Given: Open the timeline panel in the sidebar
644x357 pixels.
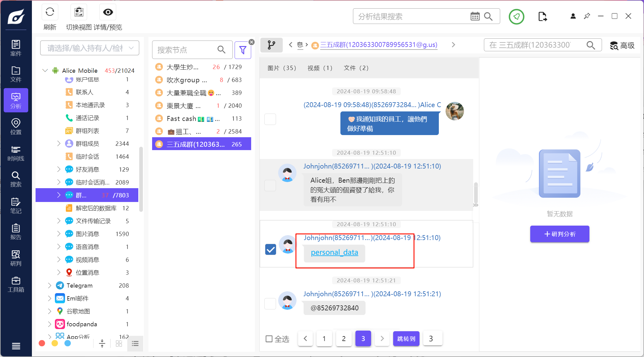Looking at the screenshot, I should (x=16, y=153).
